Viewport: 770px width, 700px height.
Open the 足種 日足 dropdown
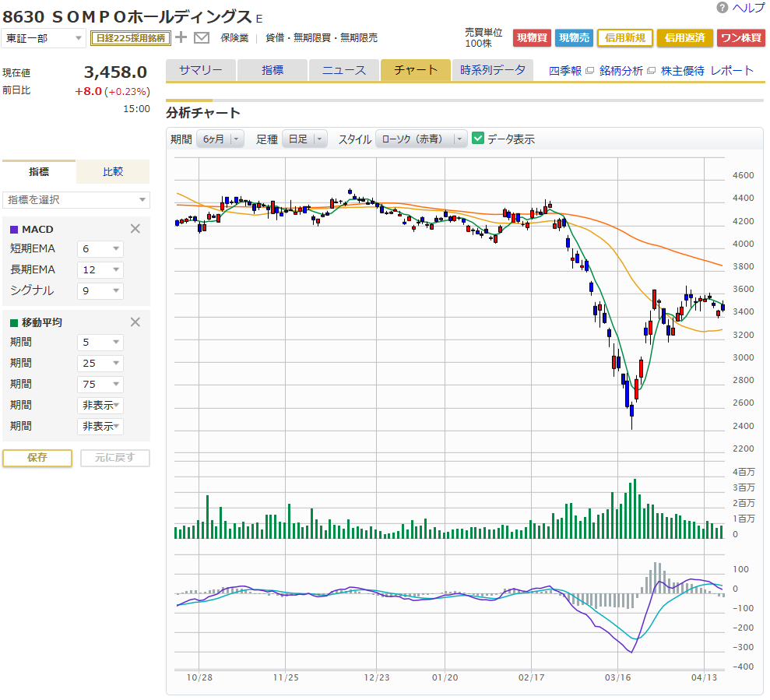coord(305,139)
